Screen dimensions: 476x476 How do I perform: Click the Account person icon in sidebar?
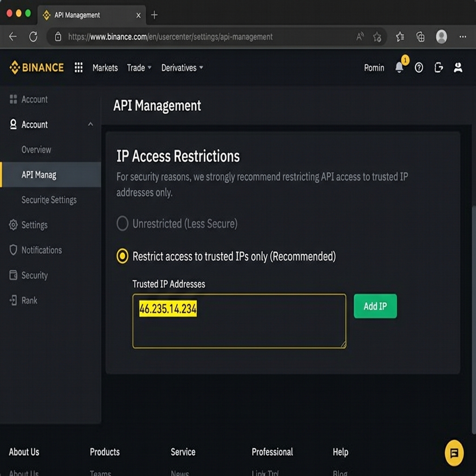[13, 124]
